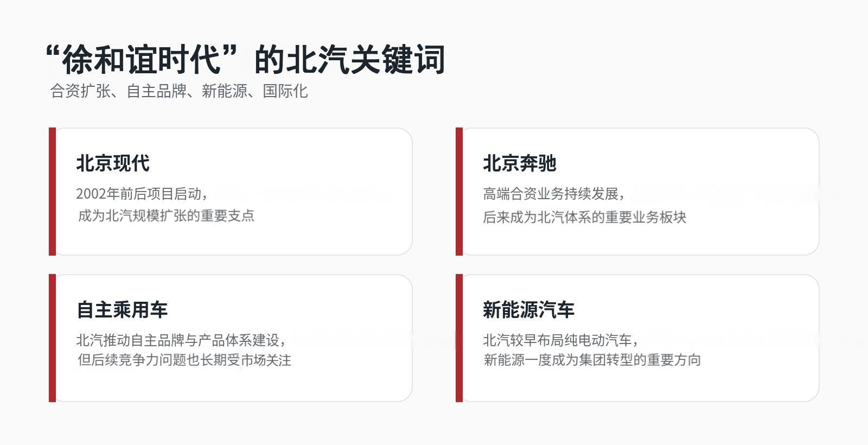Click the red accent bar of 新能源汽车 card
The width and height of the screenshot is (868, 445).
point(459,338)
